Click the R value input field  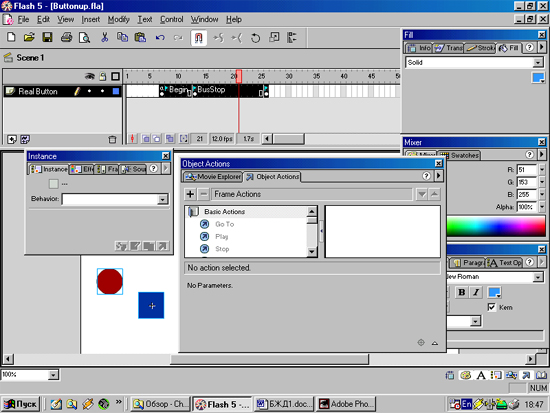527,170
